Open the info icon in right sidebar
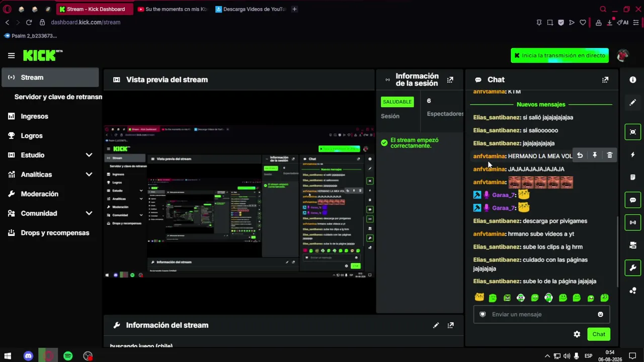 633,79
